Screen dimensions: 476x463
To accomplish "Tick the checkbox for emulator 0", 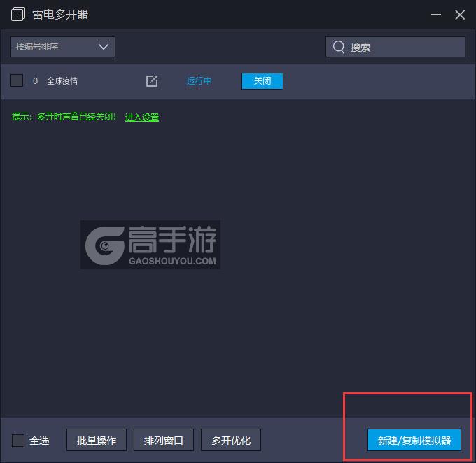I will [17, 81].
